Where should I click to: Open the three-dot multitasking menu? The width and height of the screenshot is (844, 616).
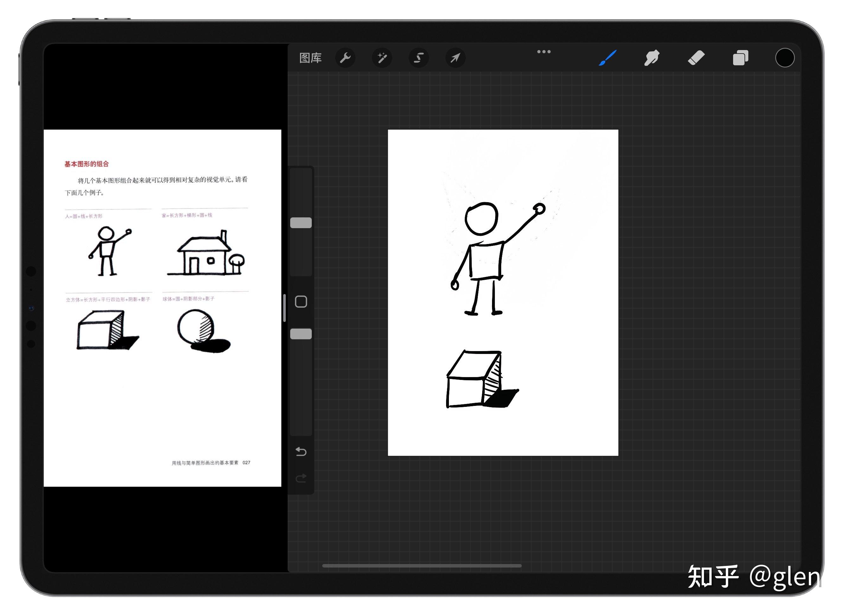tap(544, 52)
